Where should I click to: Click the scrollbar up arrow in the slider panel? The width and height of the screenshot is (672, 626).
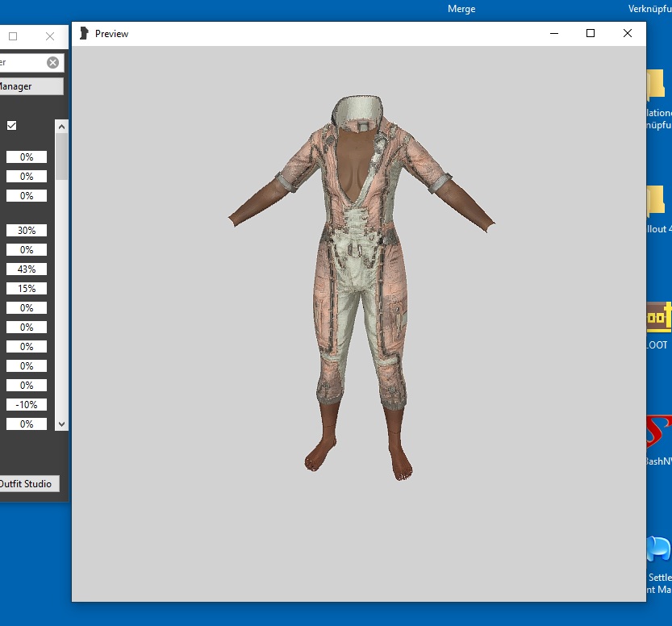pyautogui.click(x=61, y=126)
